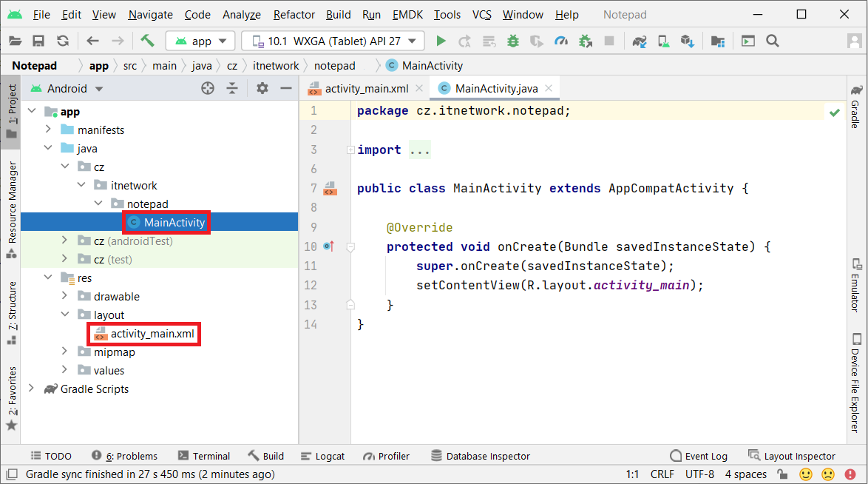The height and width of the screenshot is (484, 868).
Task: Open the Event Log button
Action: (699, 456)
